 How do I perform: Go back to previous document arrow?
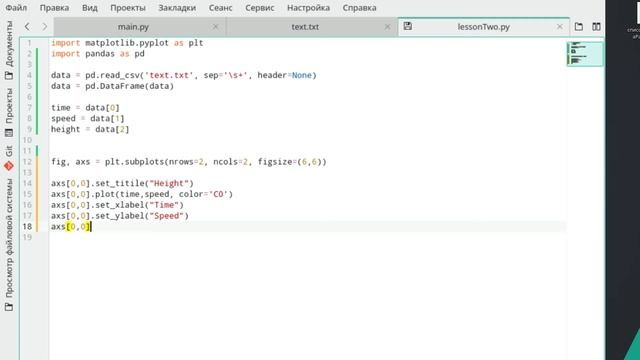coord(27,27)
